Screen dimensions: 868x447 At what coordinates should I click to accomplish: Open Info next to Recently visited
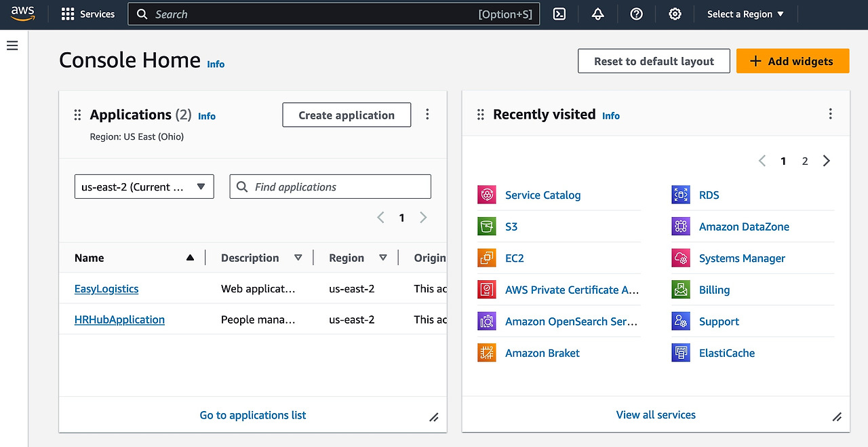click(x=611, y=115)
